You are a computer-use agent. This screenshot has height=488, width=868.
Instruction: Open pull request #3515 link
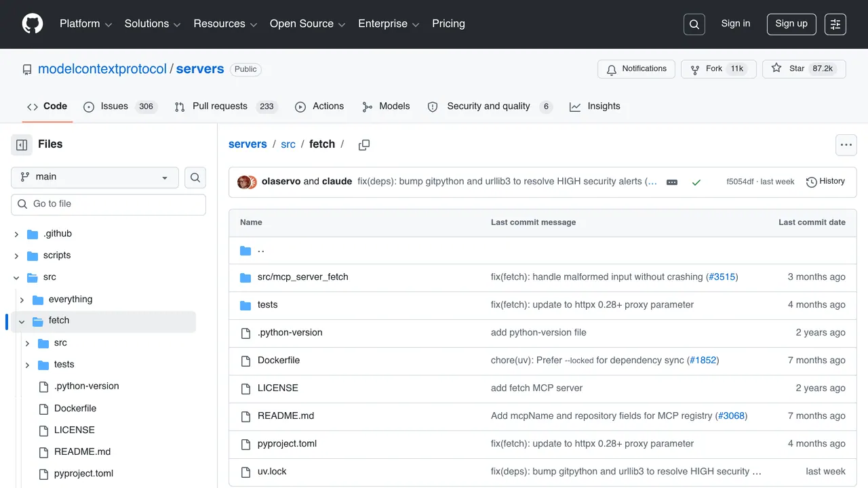click(x=722, y=277)
